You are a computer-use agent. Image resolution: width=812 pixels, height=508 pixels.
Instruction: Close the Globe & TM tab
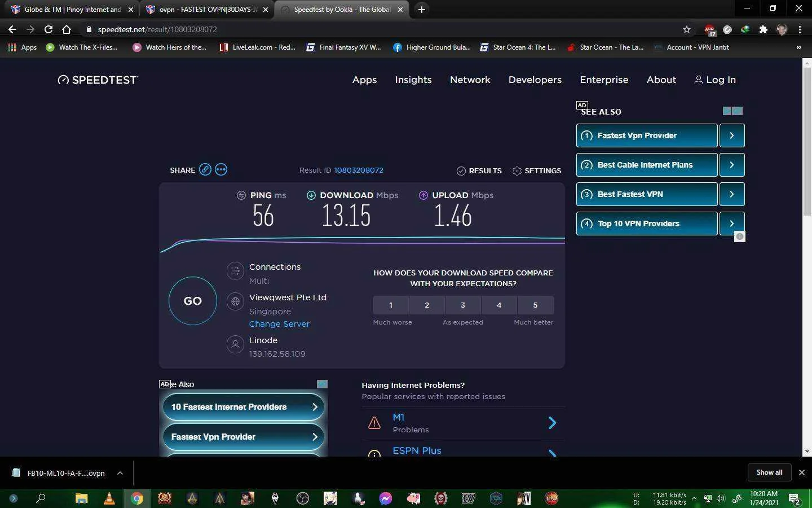point(131,10)
